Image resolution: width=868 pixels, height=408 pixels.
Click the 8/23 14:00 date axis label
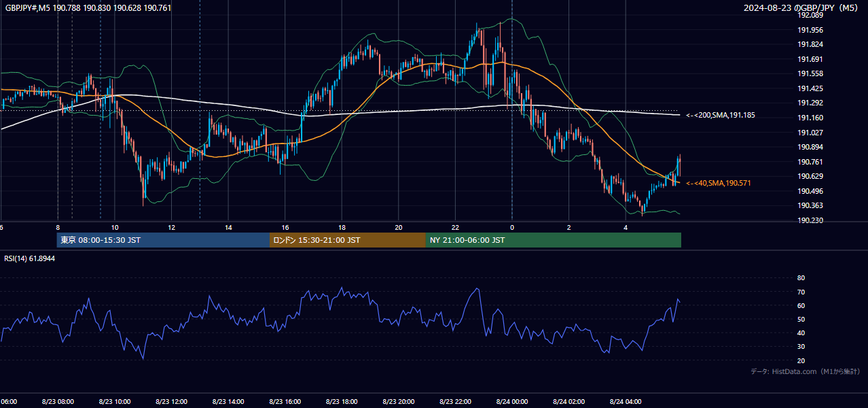[228, 401]
